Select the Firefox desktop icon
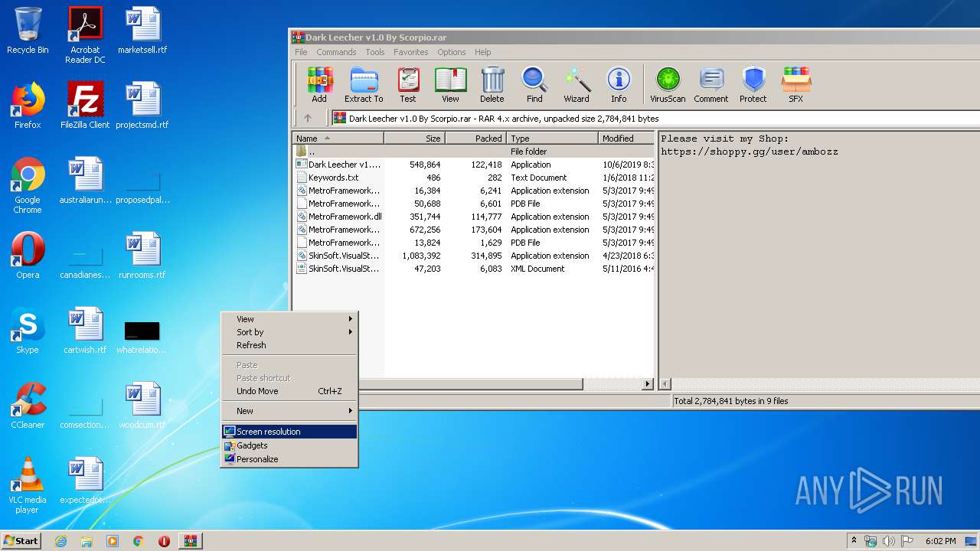 (x=28, y=106)
